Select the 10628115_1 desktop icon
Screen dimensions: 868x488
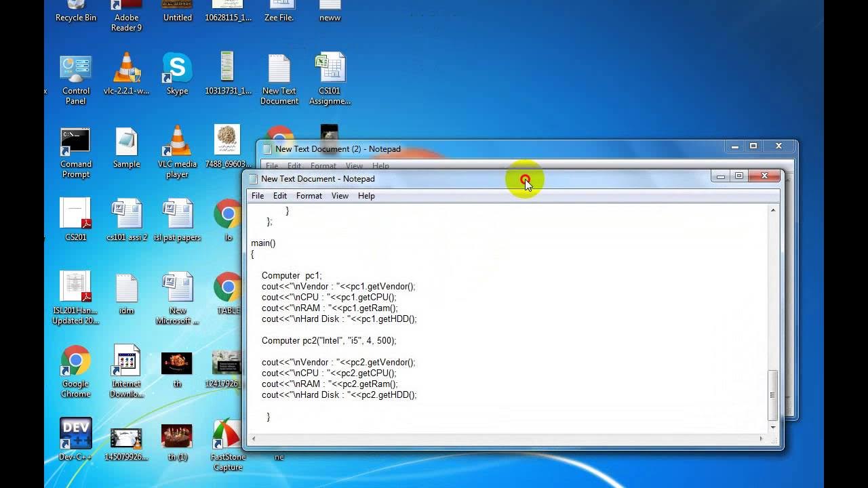coord(228,11)
